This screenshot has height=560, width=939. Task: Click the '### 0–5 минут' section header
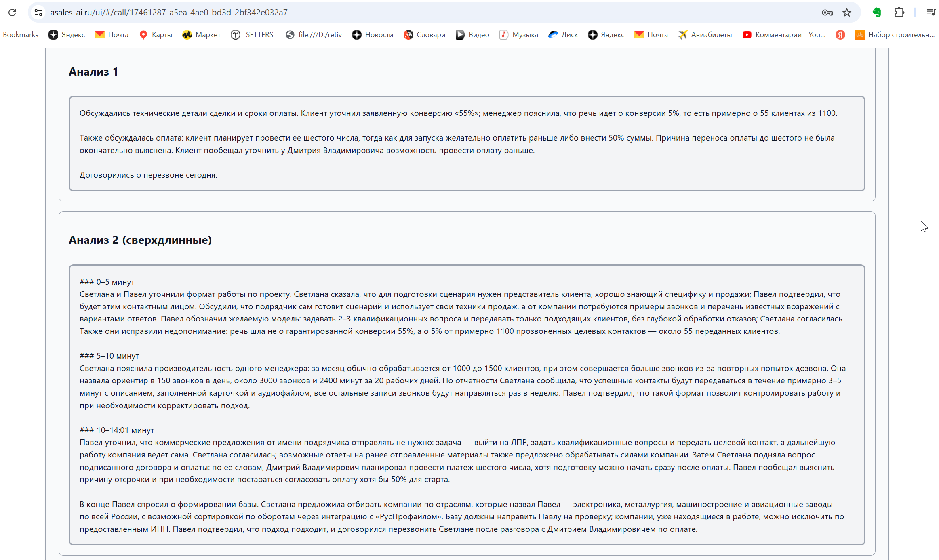[107, 282]
